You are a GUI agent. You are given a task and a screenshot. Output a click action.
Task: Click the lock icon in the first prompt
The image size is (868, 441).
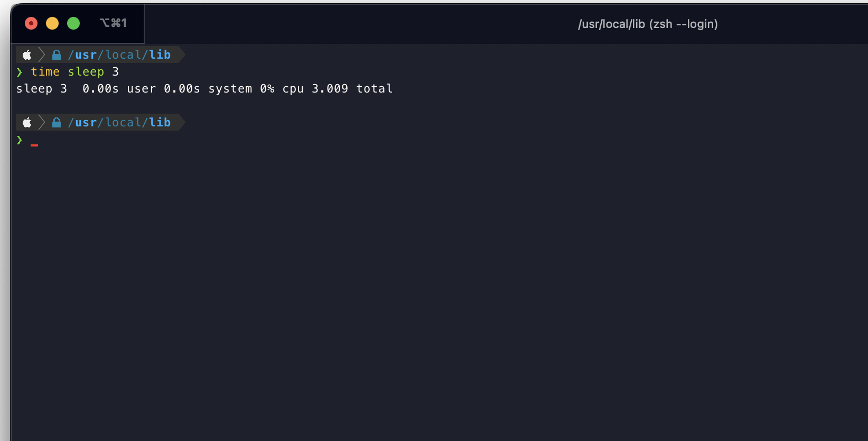[x=57, y=54]
